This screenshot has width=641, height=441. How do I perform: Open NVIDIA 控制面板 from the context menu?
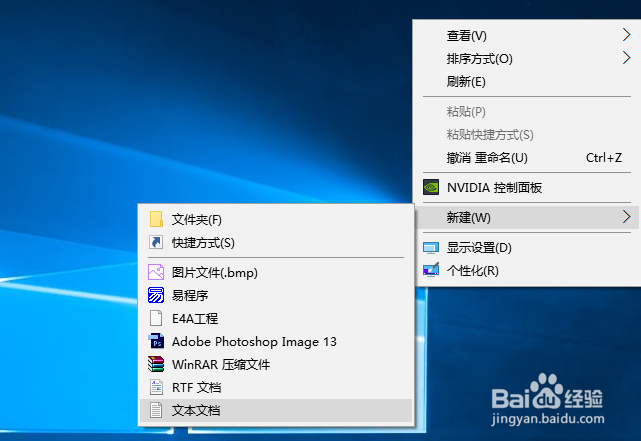click(527, 187)
